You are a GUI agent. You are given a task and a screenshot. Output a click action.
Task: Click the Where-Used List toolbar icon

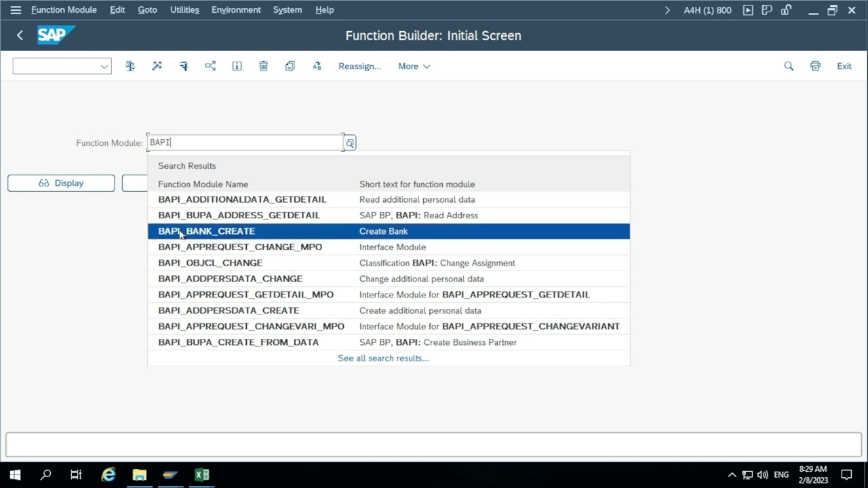(x=210, y=66)
